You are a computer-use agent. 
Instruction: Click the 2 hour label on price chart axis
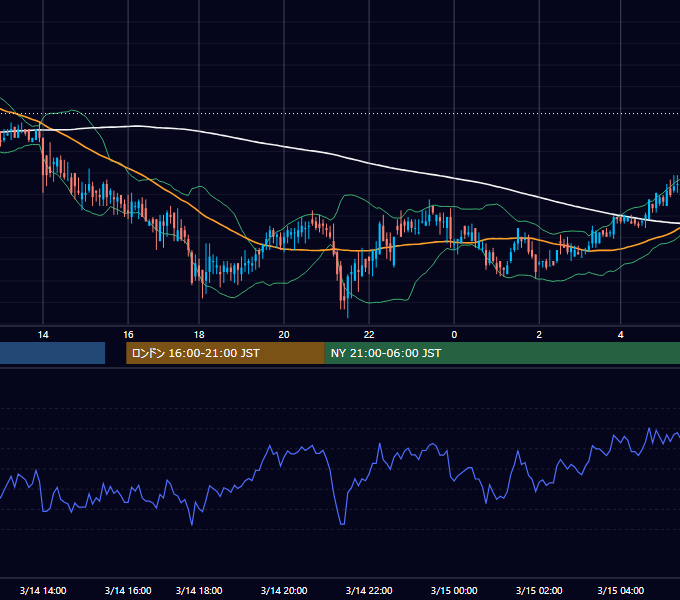click(x=539, y=335)
